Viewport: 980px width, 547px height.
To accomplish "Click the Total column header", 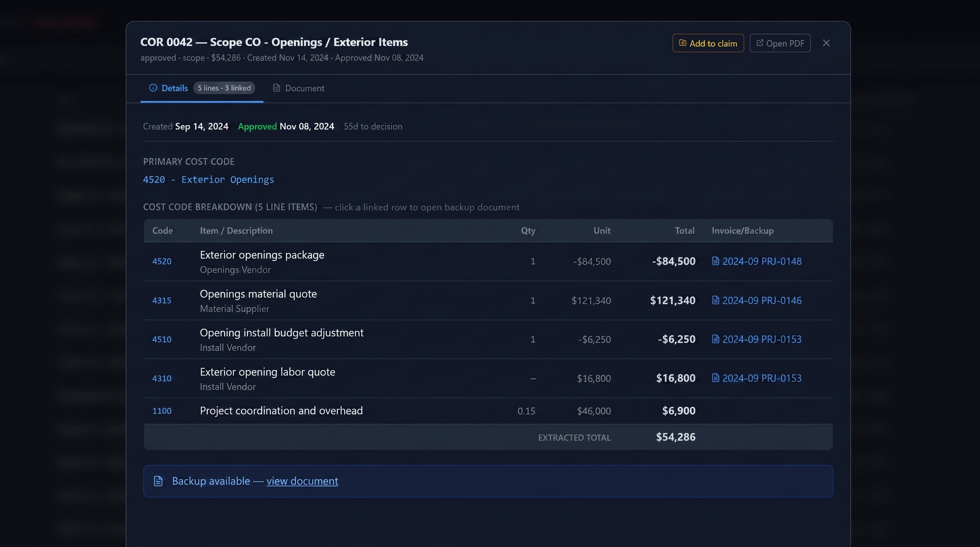I will point(684,230).
